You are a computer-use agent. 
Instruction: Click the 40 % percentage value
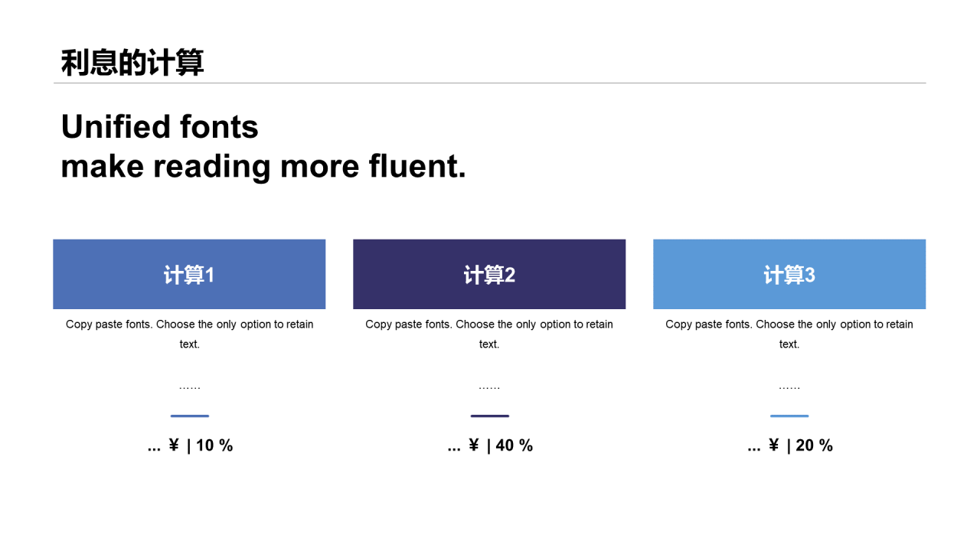(514, 445)
